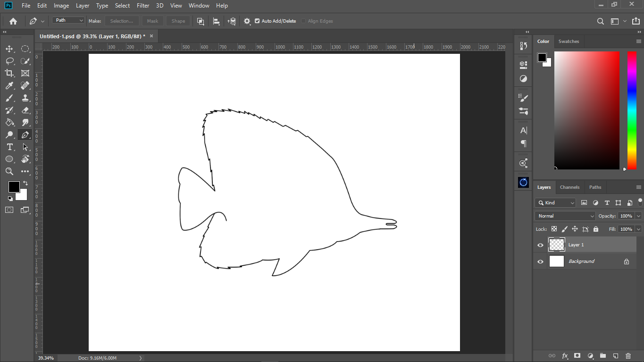Click the create new layer icon

615,355
